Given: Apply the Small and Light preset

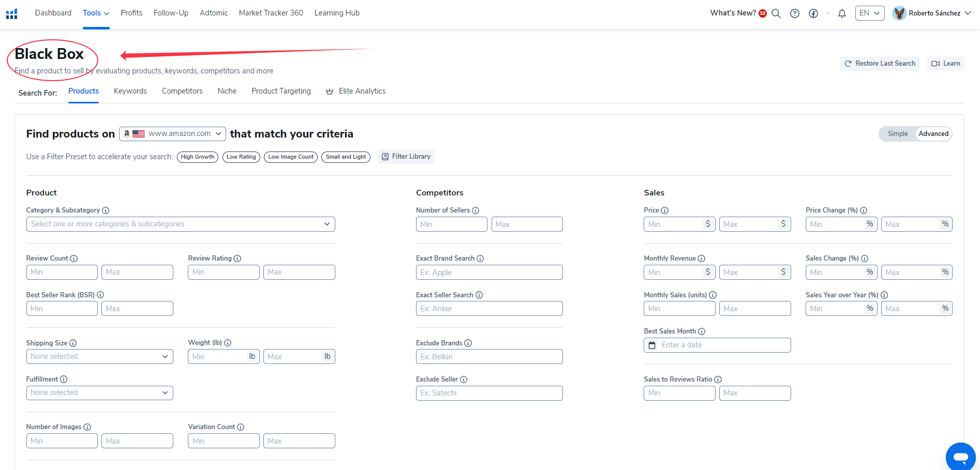Looking at the screenshot, I should coord(346,157).
